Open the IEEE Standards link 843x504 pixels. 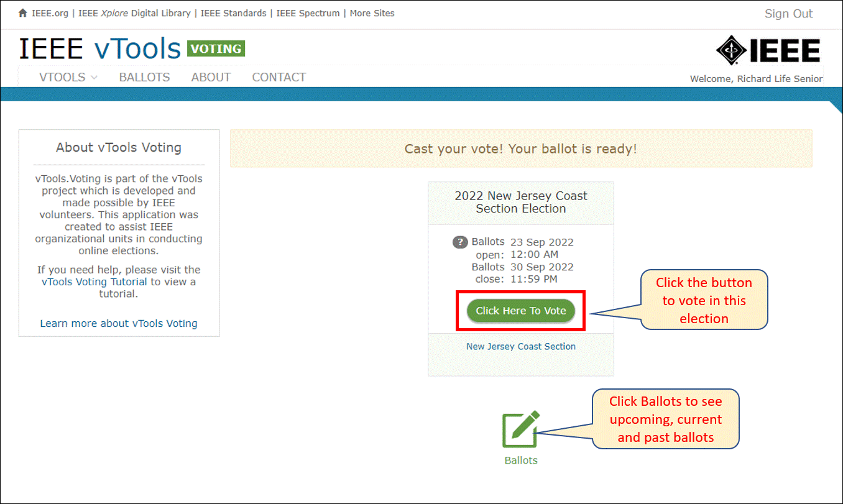point(233,13)
